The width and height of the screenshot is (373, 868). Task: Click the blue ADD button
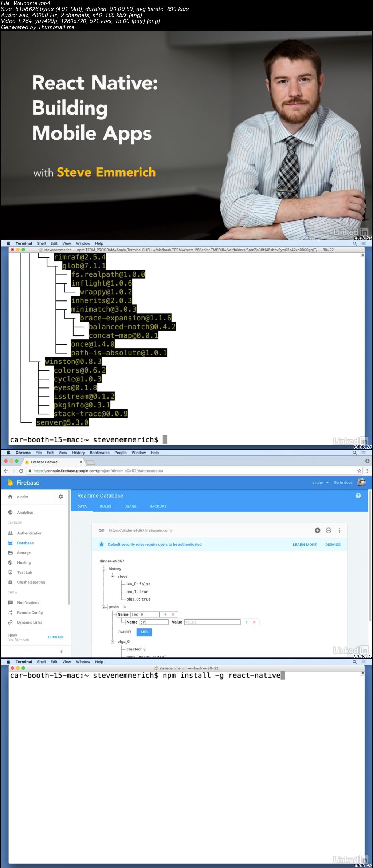pos(144,632)
